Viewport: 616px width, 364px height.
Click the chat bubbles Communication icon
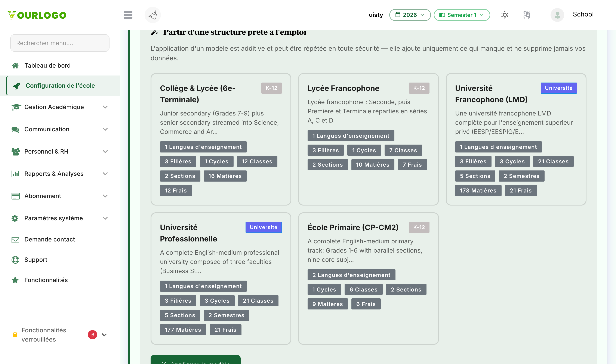15,129
